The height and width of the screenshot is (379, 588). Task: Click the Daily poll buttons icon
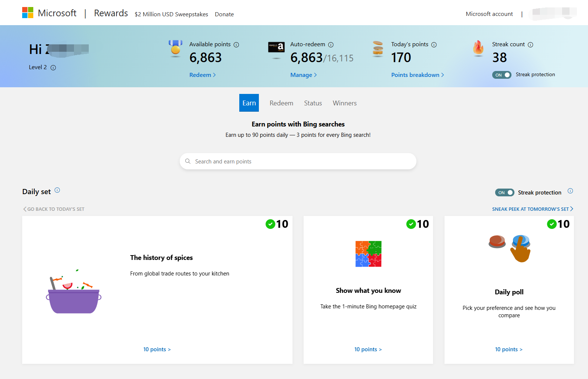click(510, 248)
